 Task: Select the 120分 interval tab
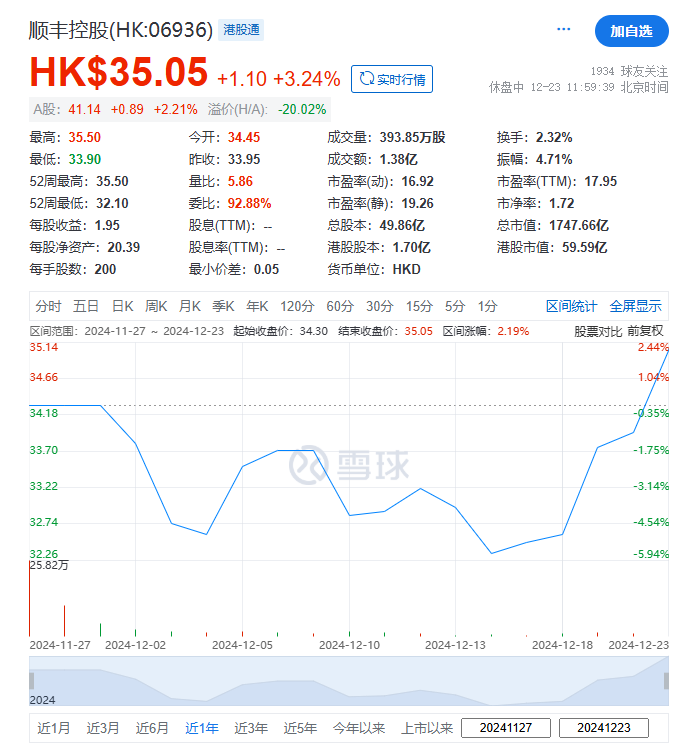(x=297, y=306)
